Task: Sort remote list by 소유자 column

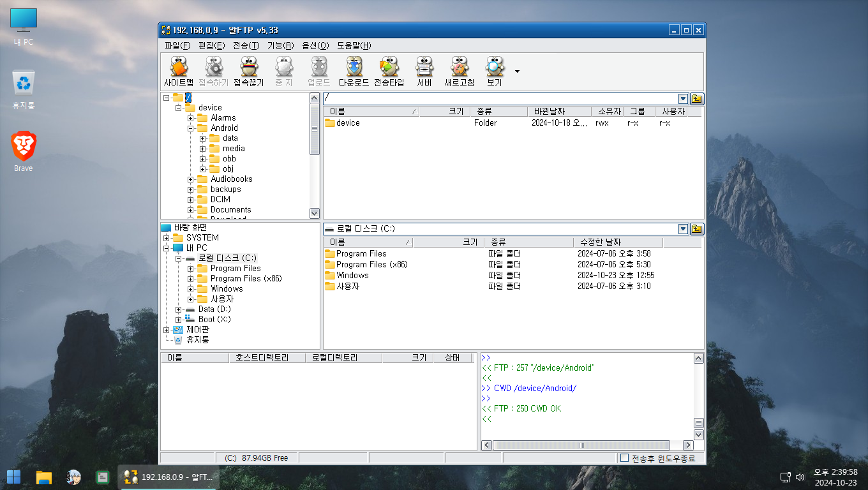Action: [607, 112]
